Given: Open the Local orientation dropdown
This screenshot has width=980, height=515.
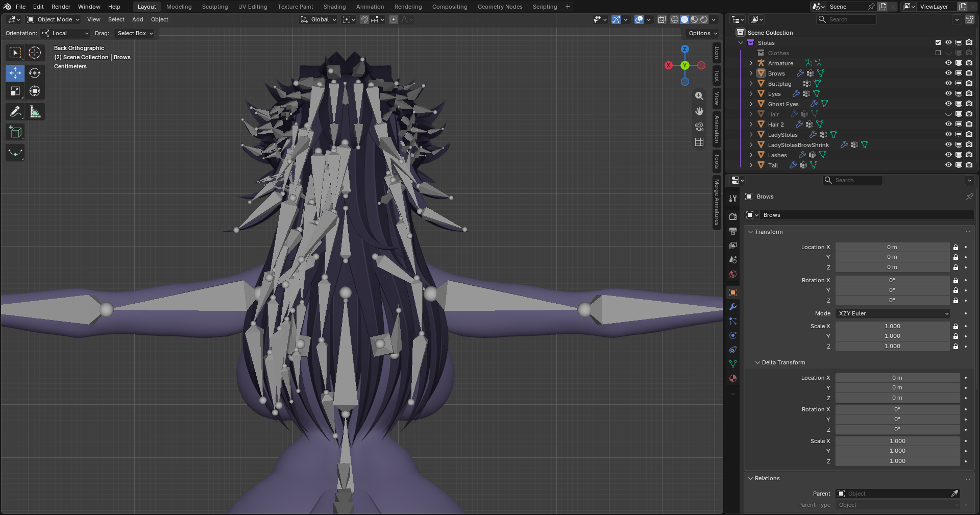Looking at the screenshot, I should pyautogui.click(x=65, y=33).
